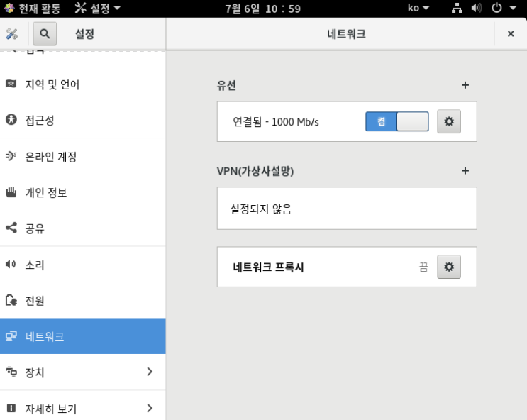Screen dimensions: 527x420
Task: Click the 끔 proxy status text
Action: (x=423, y=267)
